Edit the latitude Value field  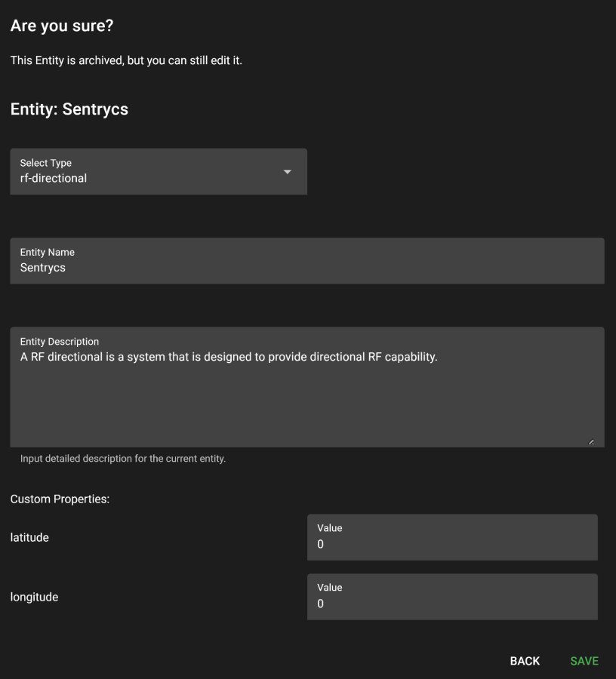(452, 537)
